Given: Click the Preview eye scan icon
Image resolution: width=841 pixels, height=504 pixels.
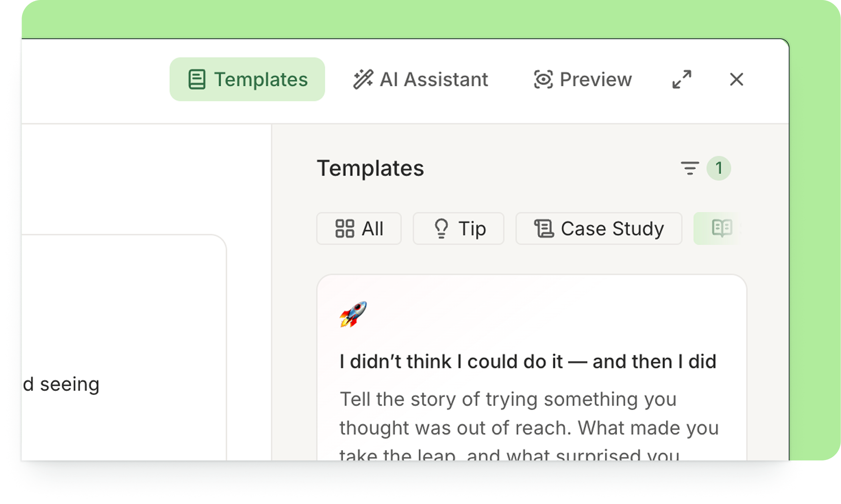Looking at the screenshot, I should 543,79.
